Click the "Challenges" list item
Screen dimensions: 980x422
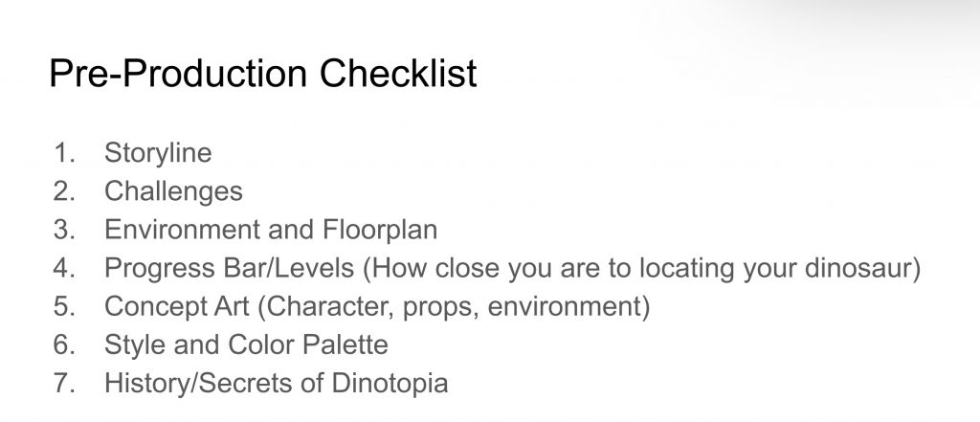click(173, 191)
